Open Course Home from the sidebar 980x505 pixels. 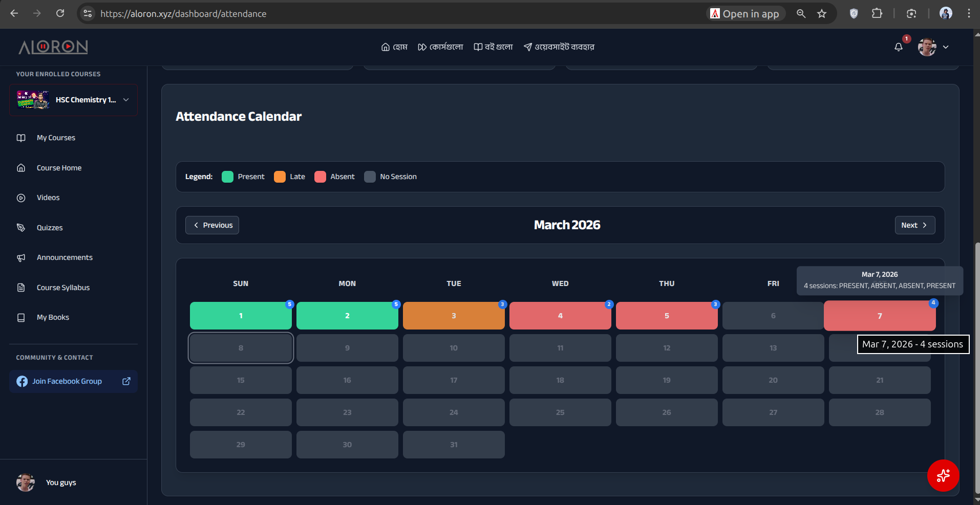click(x=59, y=168)
